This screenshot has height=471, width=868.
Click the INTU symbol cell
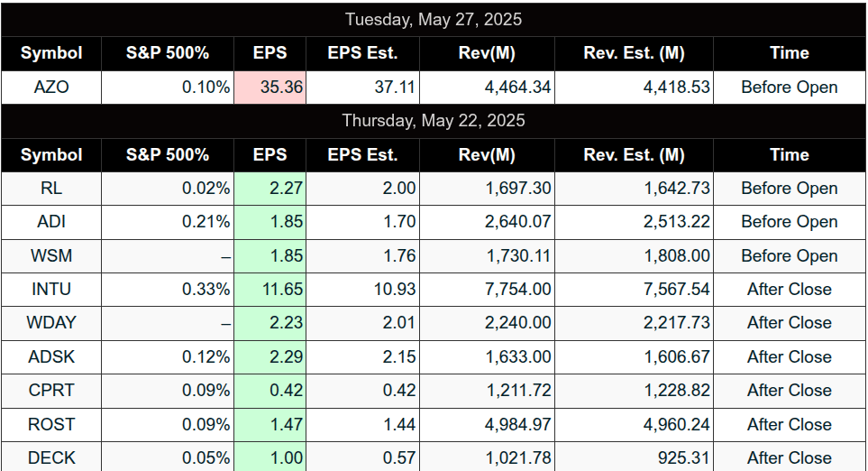point(51,290)
